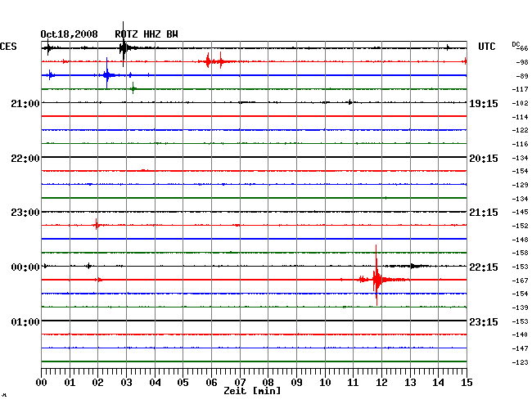Click the 07 minute axis label
Viewport: 532px width, 404px height.
point(240,383)
